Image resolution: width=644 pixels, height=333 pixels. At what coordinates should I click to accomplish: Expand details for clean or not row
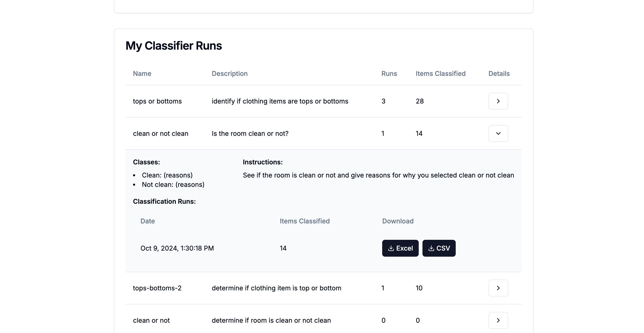coord(498,320)
